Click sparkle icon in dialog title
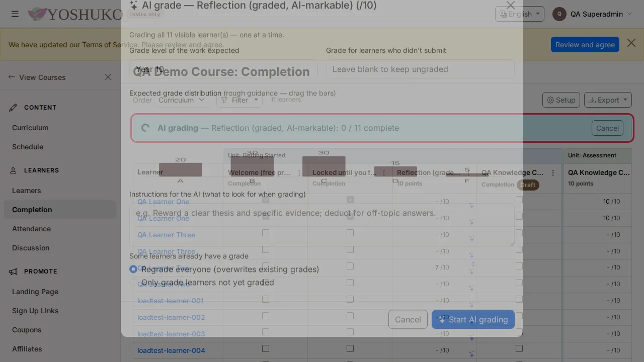The width and height of the screenshot is (644, 362). 134,5
